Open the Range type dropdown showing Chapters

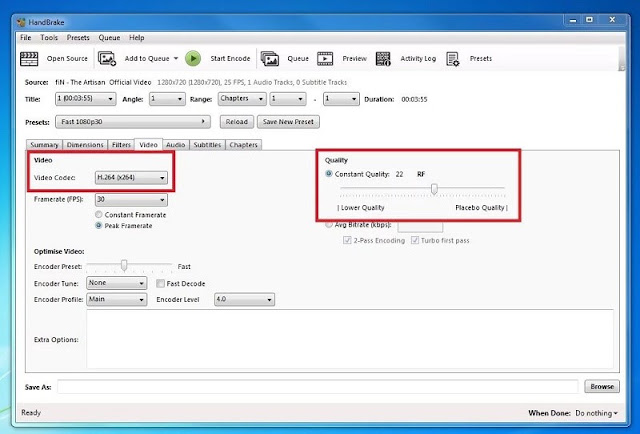[242, 99]
